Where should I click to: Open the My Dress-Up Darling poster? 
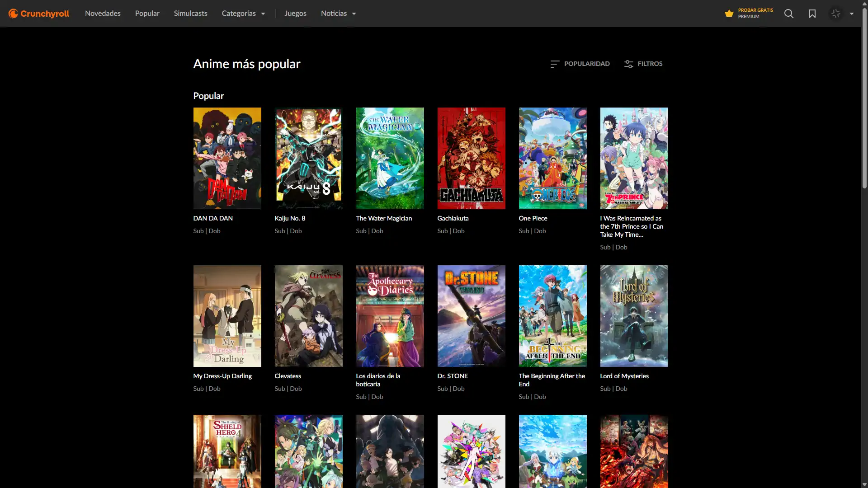tap(227, 316)
